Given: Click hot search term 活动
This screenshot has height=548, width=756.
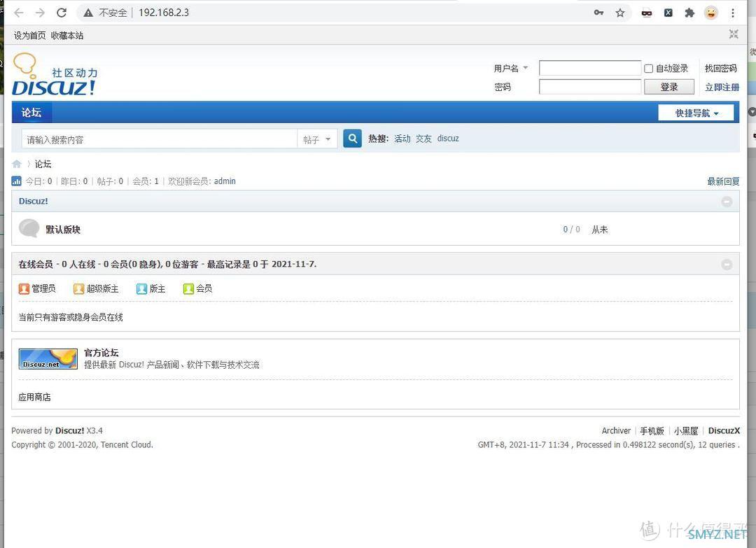Looking at the screenshot, I should 402,139.
